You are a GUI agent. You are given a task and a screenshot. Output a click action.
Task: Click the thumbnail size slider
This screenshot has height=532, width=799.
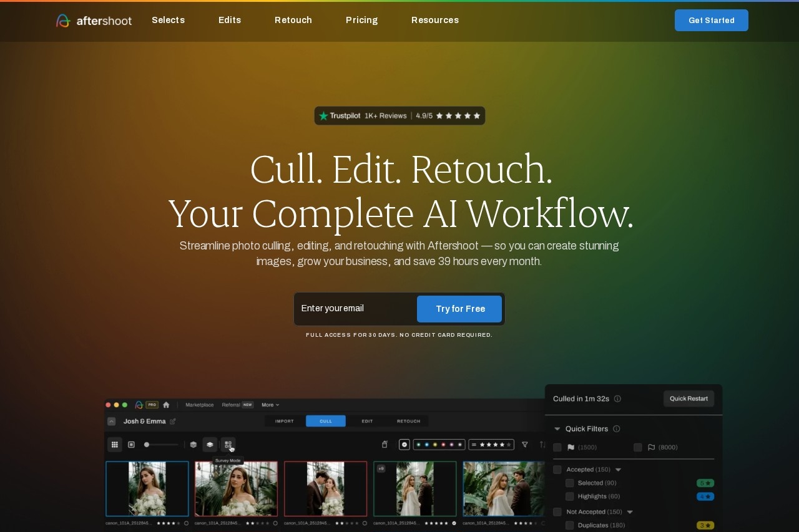click(x=161, y=445)
